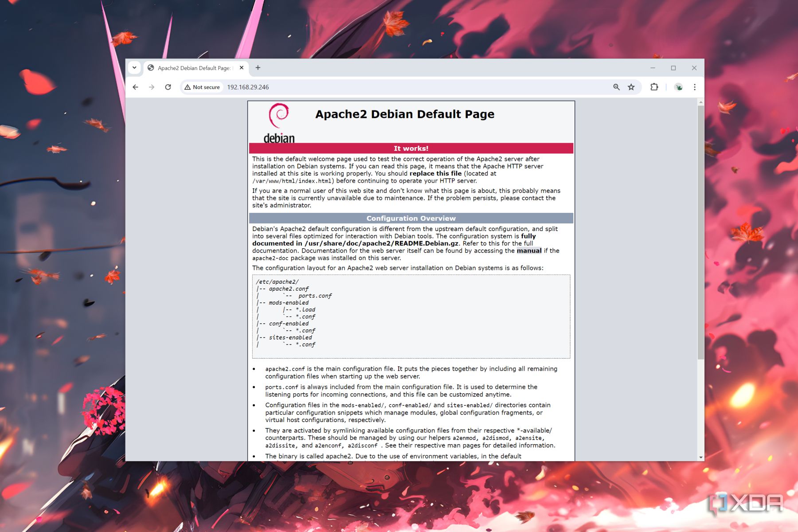Maximize the browser window
The width and height of the screenshot is (798, 532).
click(673, 68)
